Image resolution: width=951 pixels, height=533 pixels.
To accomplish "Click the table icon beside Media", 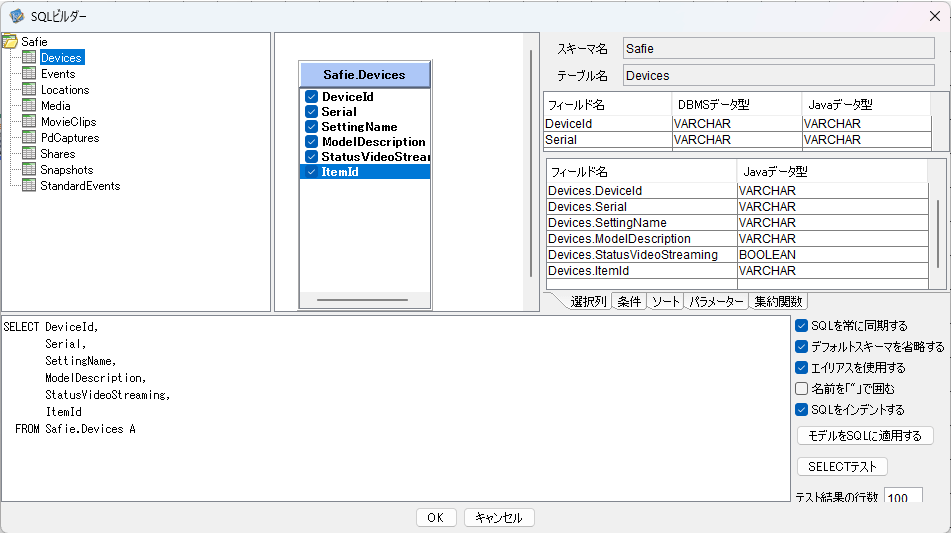I will pyautogui.click(x=29, y=106).
